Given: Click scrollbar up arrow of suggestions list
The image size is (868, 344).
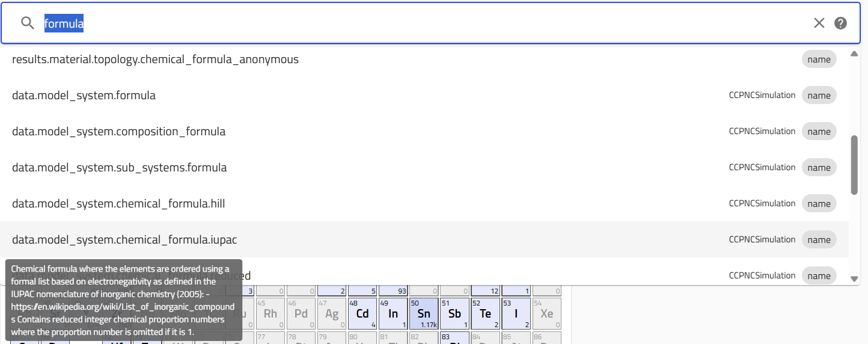Looking at the screenshot, I should point(854,54).
